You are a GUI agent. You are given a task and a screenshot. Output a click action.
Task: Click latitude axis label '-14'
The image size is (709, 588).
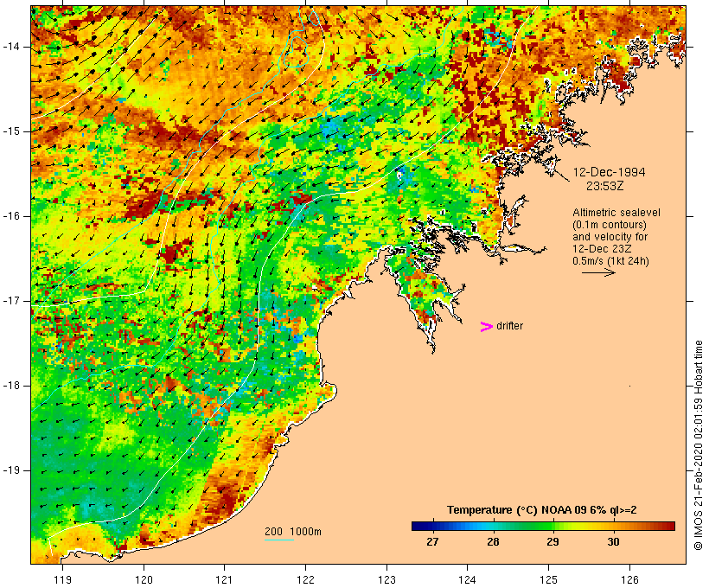[x=11, y=47]
